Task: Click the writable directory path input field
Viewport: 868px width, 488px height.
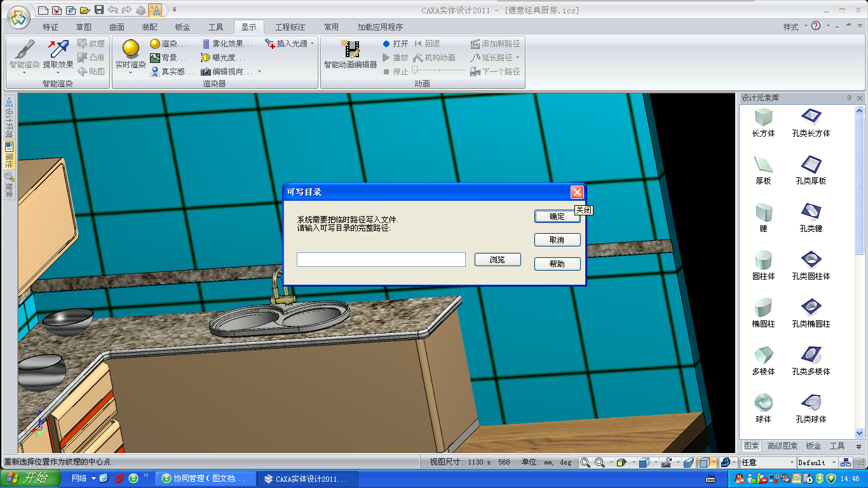Action: tap(381, 259)
